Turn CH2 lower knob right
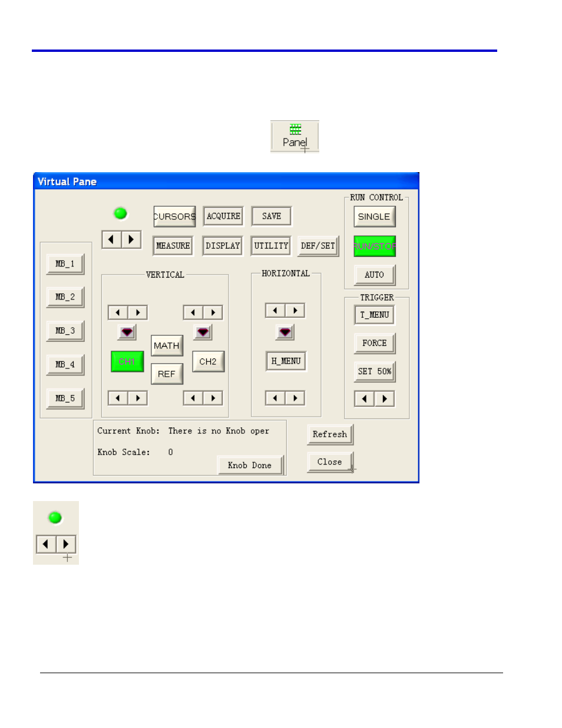 (x=213, y=398)
